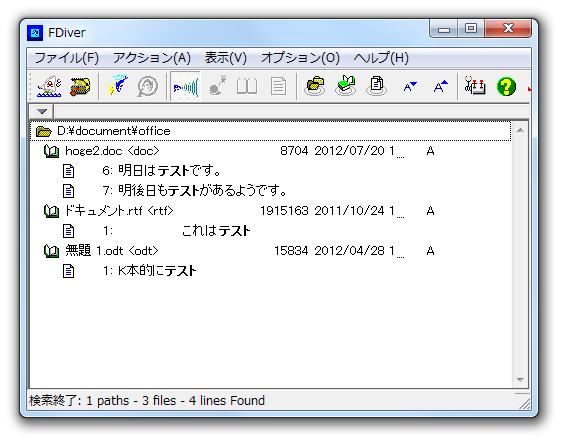
Task: Click the search ship icon in toolbar
Action: click(49, 86)
